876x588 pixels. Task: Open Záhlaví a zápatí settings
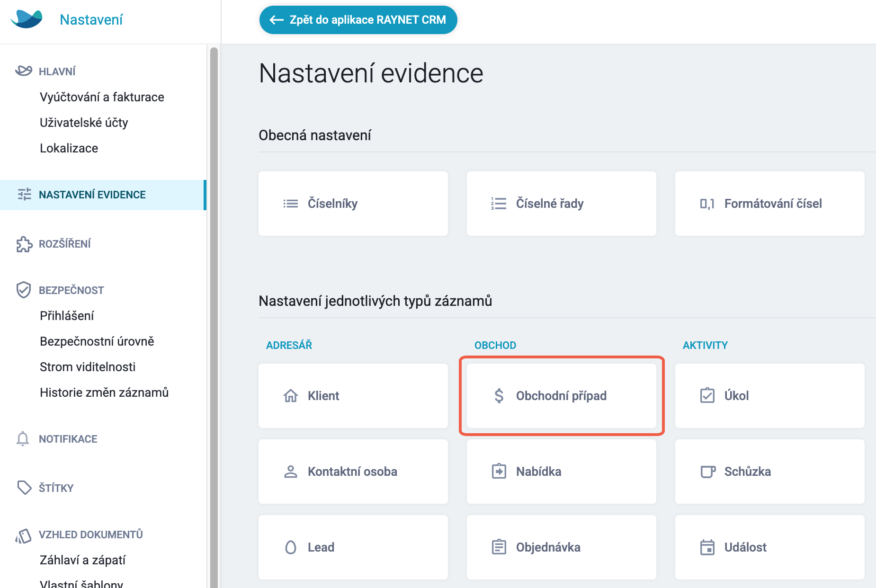(82, 560)
